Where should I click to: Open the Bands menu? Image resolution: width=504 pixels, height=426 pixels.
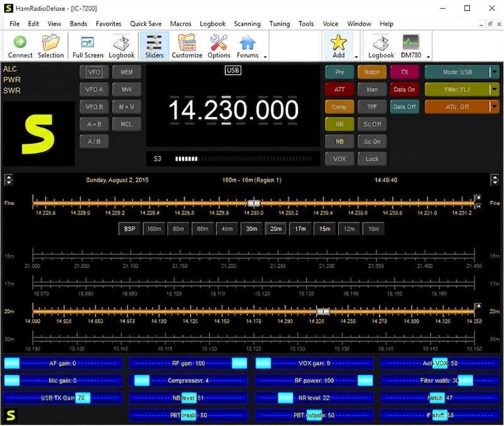click(79, 24)
